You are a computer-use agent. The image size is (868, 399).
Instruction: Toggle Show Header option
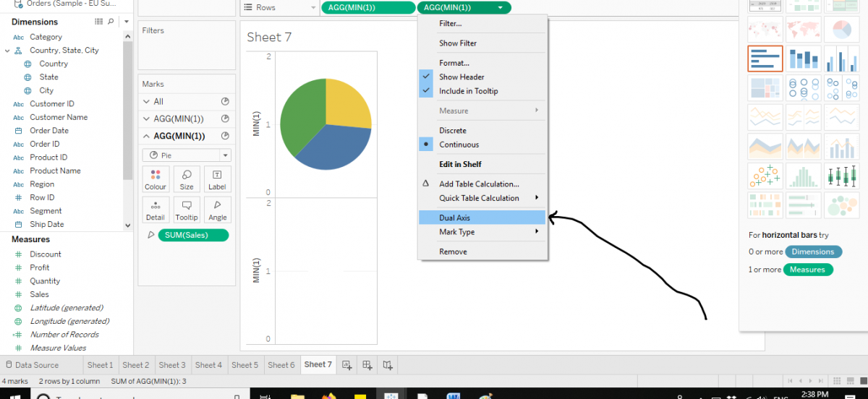[482, 77]
